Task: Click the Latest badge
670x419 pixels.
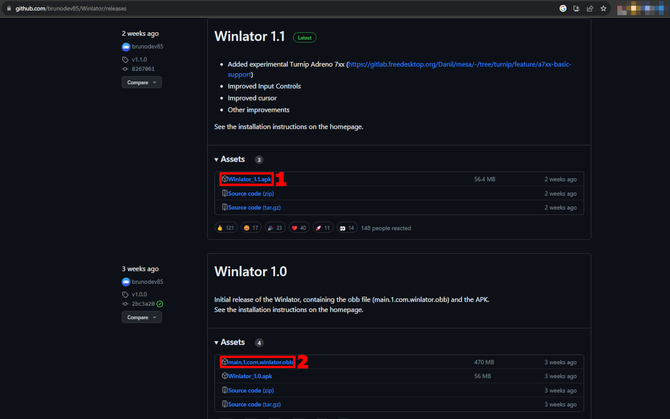Action: tap(305, 38)
